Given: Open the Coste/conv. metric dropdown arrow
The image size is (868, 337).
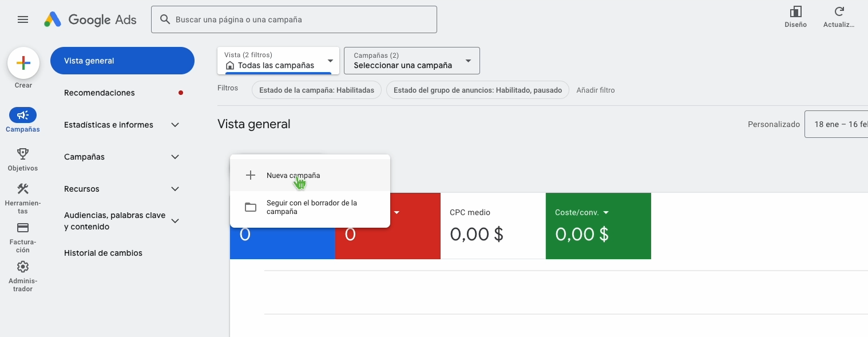Looking at the screenshot, I should click(x=606, y=212).
